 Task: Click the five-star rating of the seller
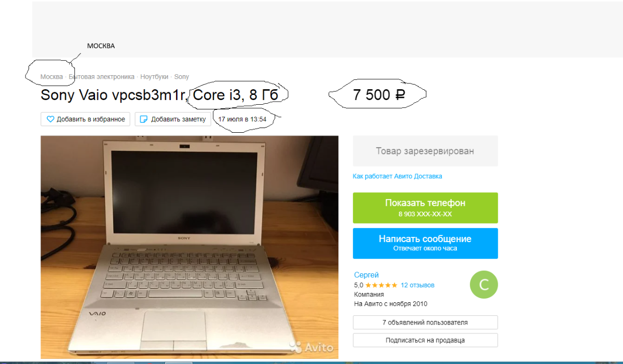(382, 285)
